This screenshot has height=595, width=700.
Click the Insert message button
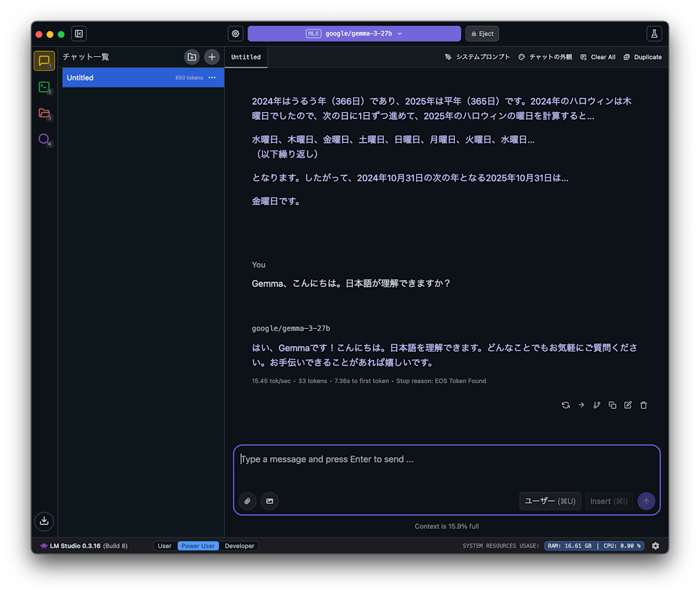pos(609,501)
